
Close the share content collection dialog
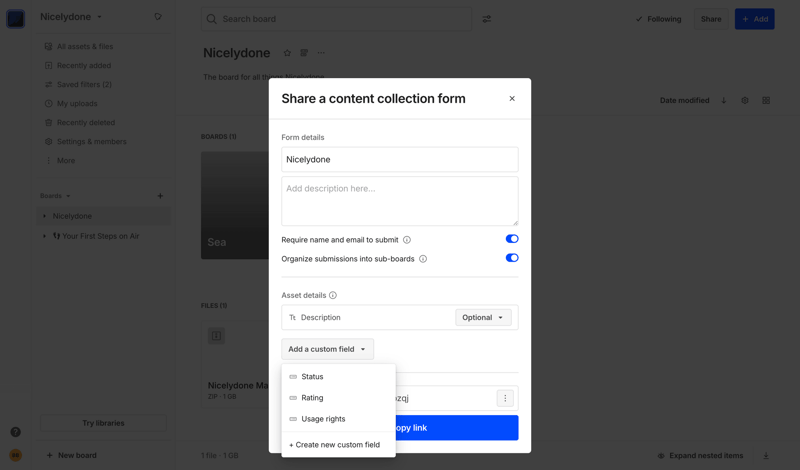512,99
